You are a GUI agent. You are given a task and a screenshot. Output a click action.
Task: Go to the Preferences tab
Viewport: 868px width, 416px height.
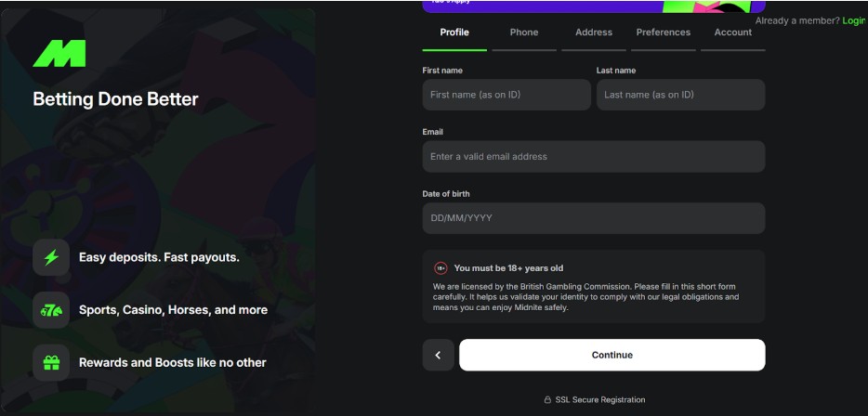click(x=664, y=32)
